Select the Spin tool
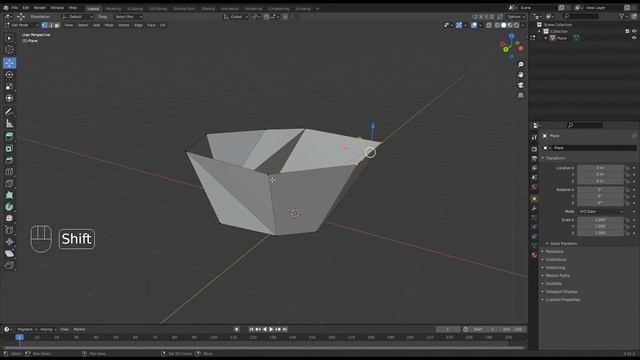 tap(9, 207)
